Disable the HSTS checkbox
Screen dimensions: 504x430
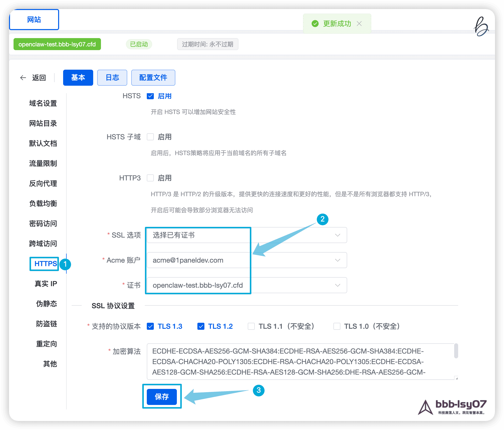pos(150,96)
